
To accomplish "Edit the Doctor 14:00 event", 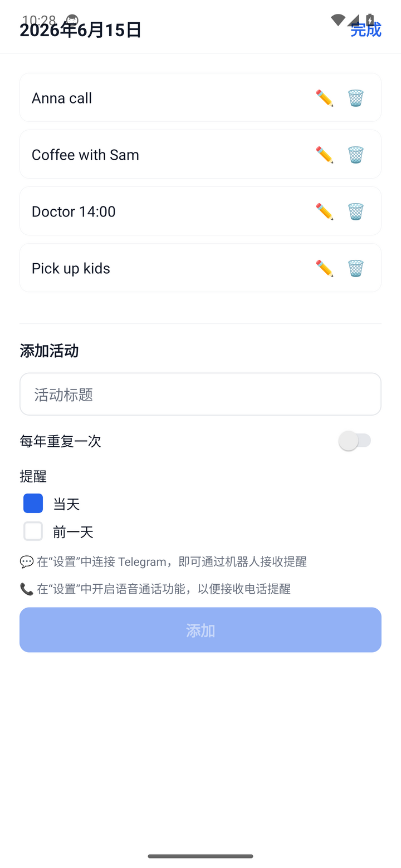I will tap(324, 211).
